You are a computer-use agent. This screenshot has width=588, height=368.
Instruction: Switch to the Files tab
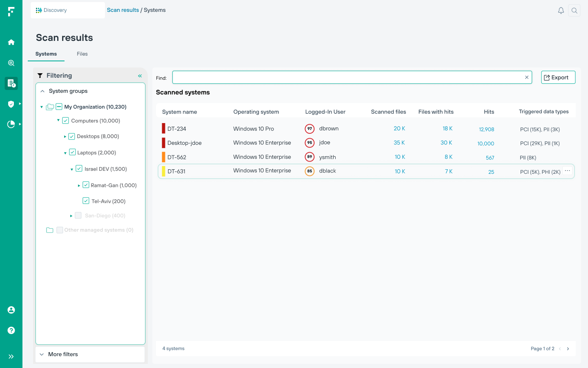pyautogui.click(x=82, y=54)
